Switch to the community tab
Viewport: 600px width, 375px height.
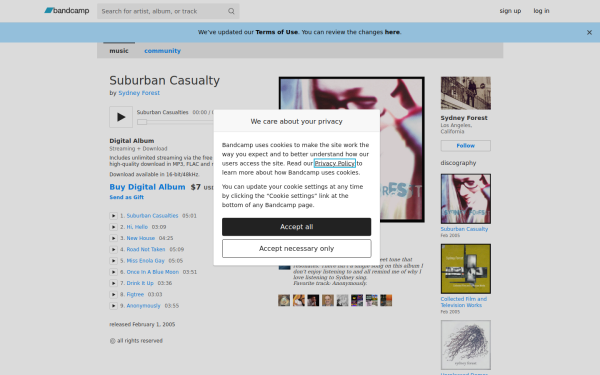click(x=162, y=51)
